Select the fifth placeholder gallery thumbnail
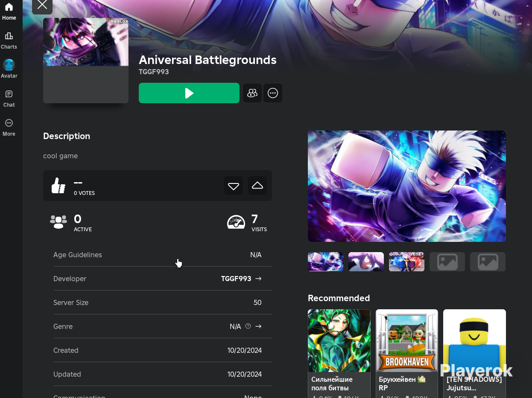Screen dimensions: 532x398 (488, 261)
